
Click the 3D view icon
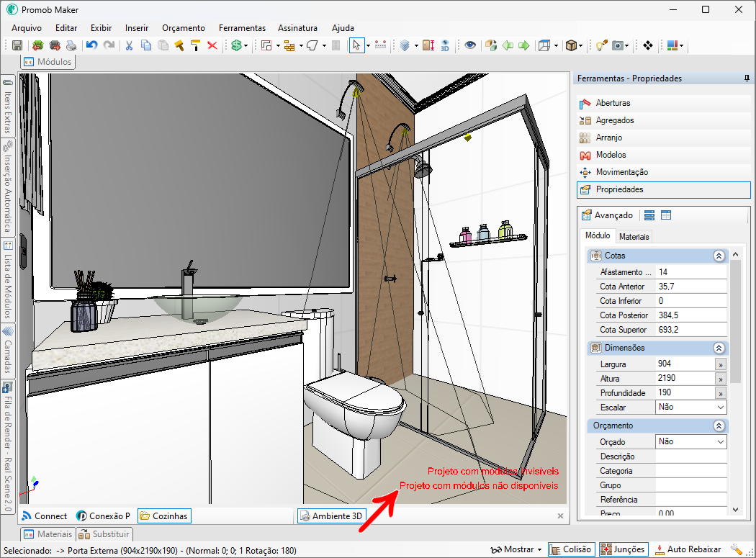[x=445, y=45]
